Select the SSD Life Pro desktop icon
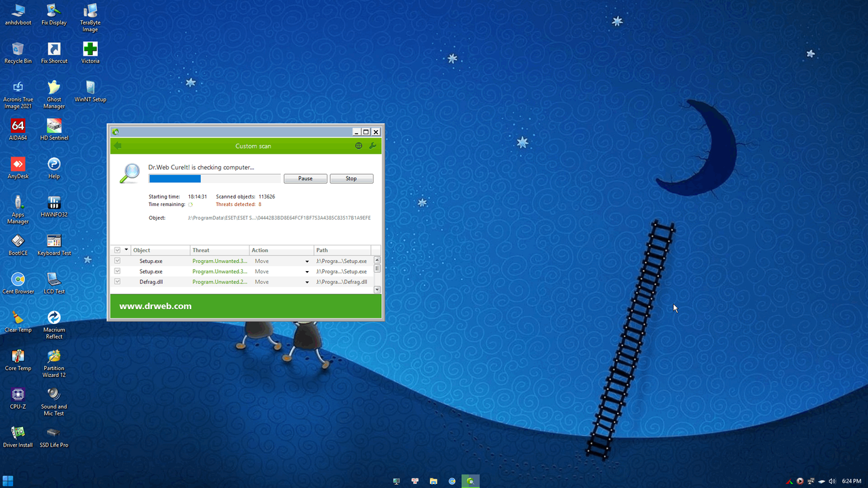 54,437
